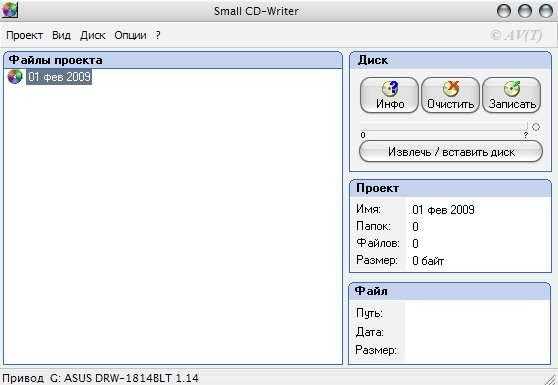558x385 pixels.
Task: Select the 01 фев 2009 project disc icon
Action: tap(15, 77)
